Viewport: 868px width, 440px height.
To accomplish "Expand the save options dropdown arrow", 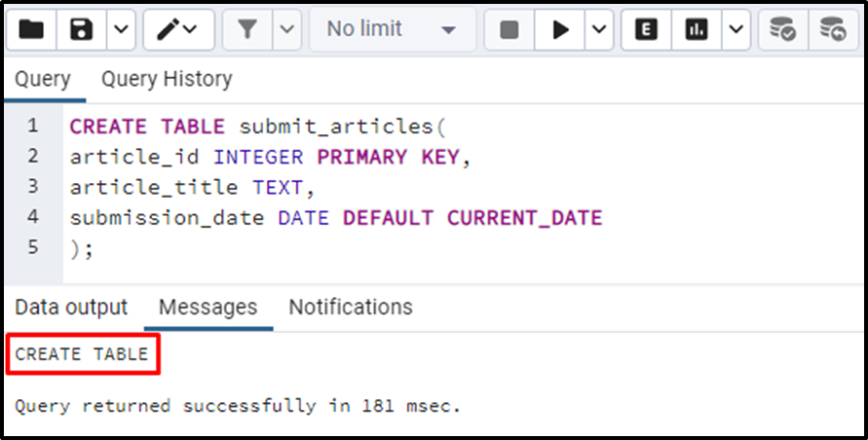I will (121, 29).
